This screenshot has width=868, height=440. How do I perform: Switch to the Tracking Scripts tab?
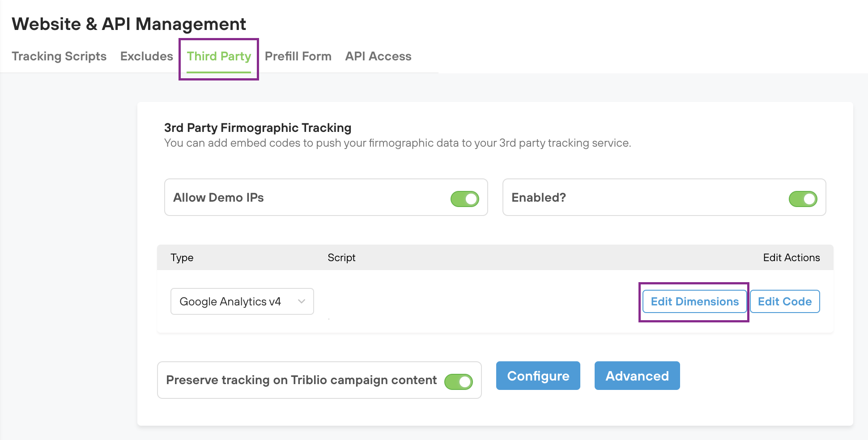tap(59, 56)
